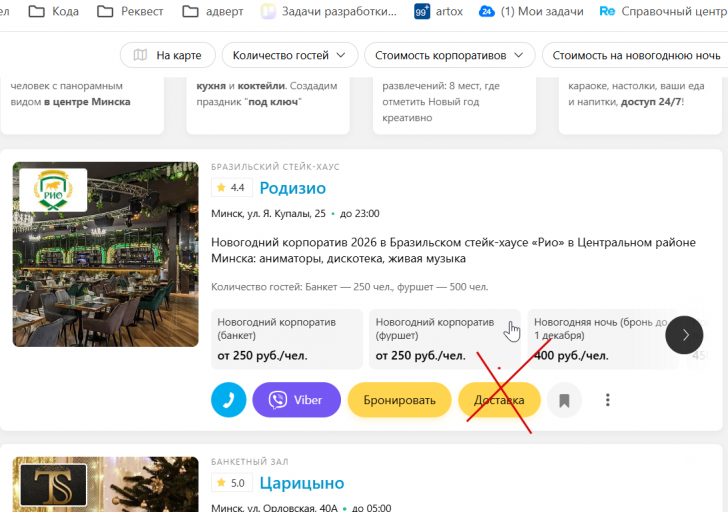Contact Родизио via Viber button

[x=296, y=400]
